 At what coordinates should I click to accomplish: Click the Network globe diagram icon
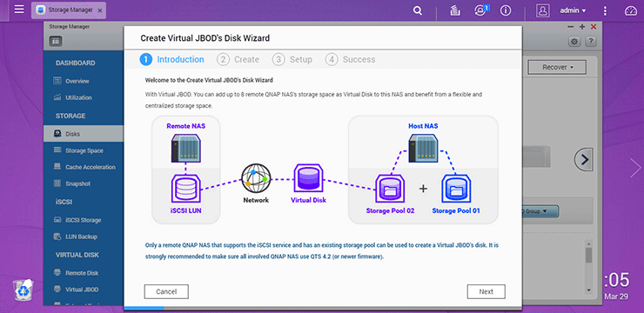coord(256,178)
